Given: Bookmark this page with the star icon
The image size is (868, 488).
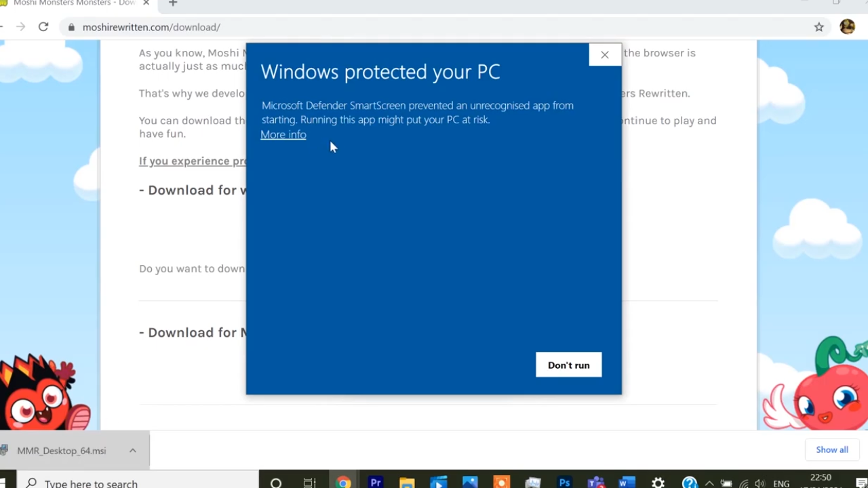Looking at the screenshot, I should [x=819, y=27].
